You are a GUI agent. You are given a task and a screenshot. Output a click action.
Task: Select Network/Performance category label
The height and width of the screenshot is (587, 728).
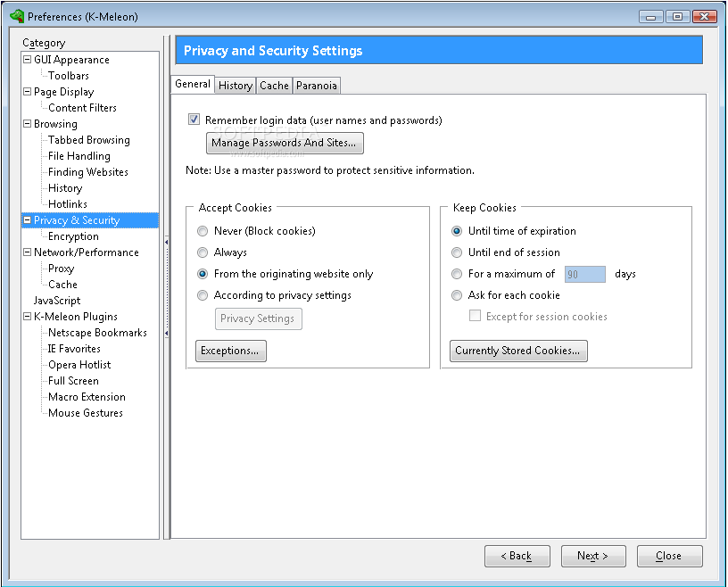87,252
